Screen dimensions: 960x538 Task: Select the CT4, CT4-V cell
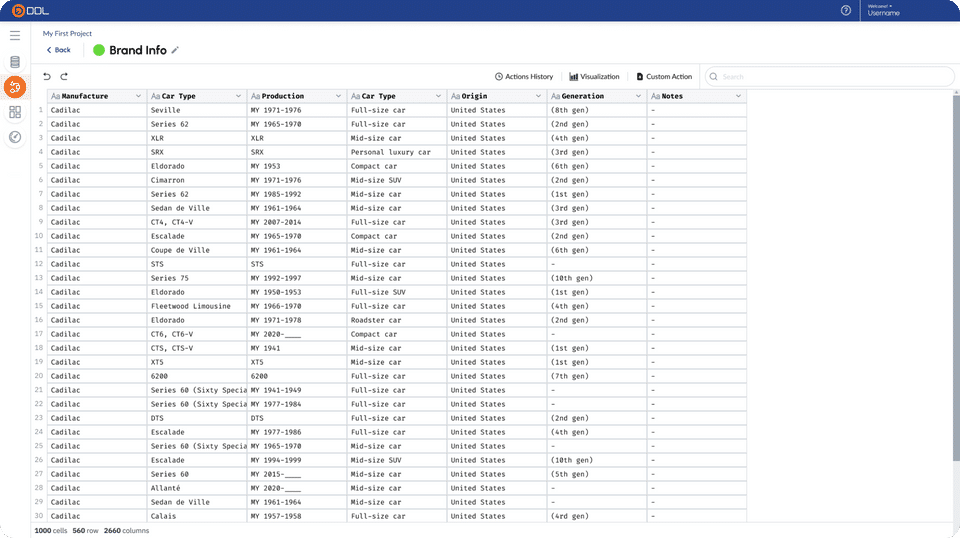[197, 222]
